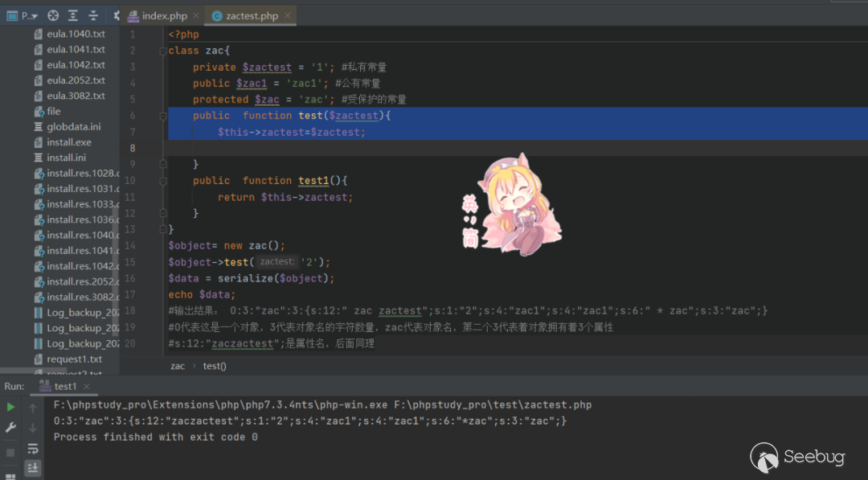This screenshot has width=868, height=480.
Task: Close the index.php tab
Action: 196,16
